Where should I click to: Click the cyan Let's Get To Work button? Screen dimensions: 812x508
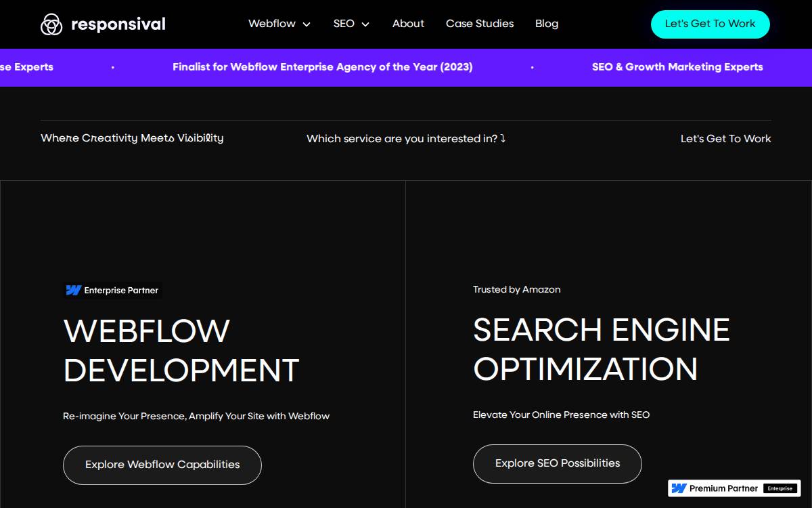(710, 24)
